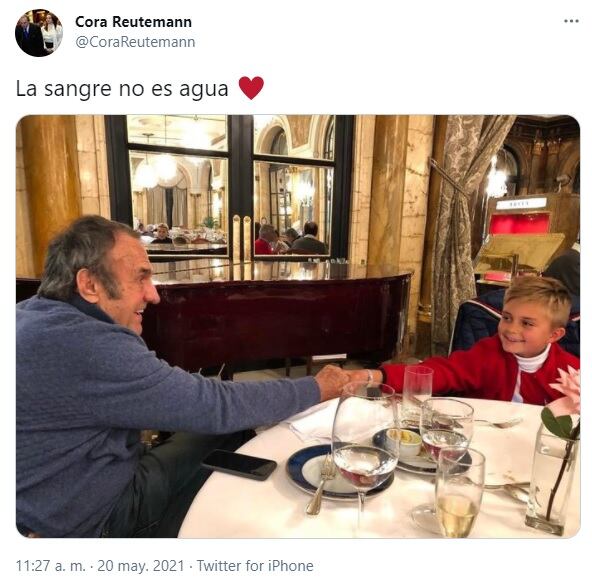Open the 11:27 a. m. timestamp link
592x586 pixels.
pos(51,566)
